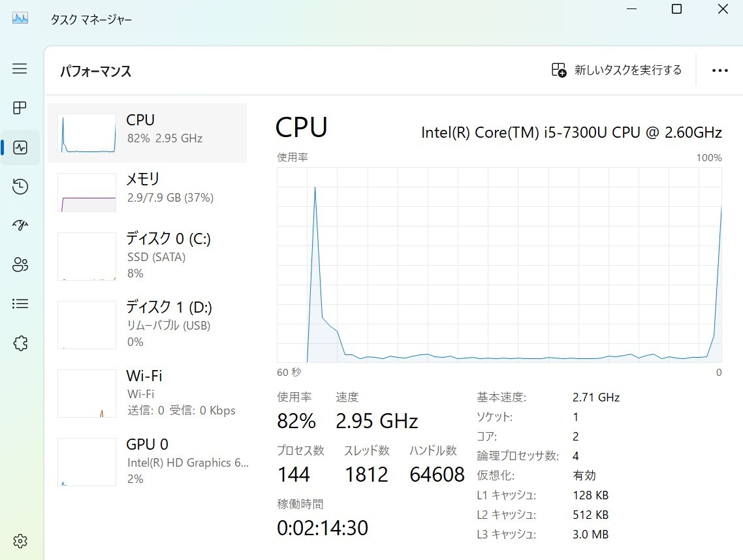Click the Wi-Fi mini graph thumbnail

tap(87, 394)
